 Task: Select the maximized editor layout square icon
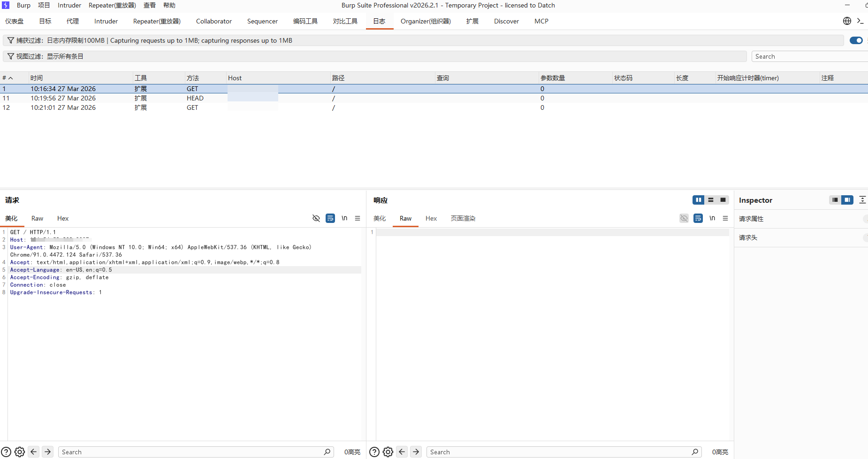click(x=722, y=199)
